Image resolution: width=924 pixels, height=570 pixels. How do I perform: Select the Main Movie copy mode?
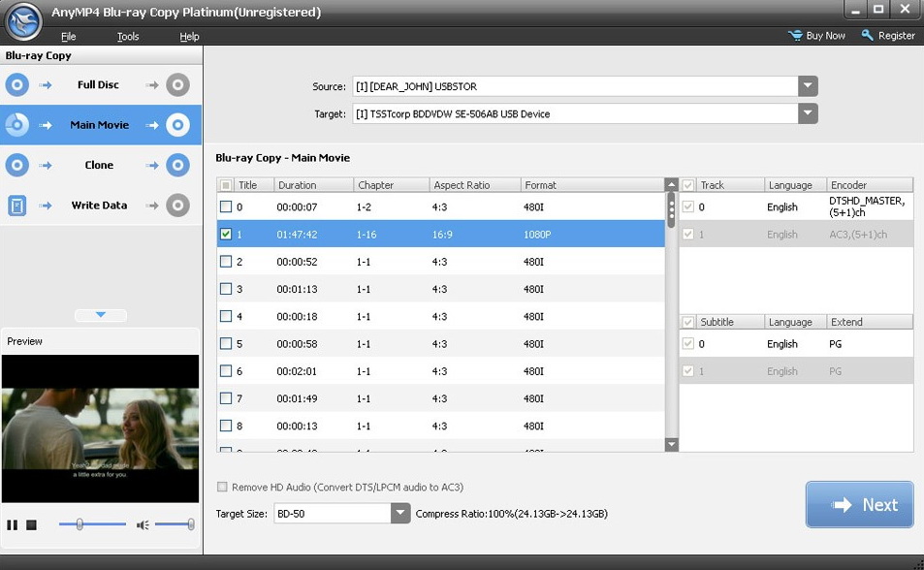[101, 125]
